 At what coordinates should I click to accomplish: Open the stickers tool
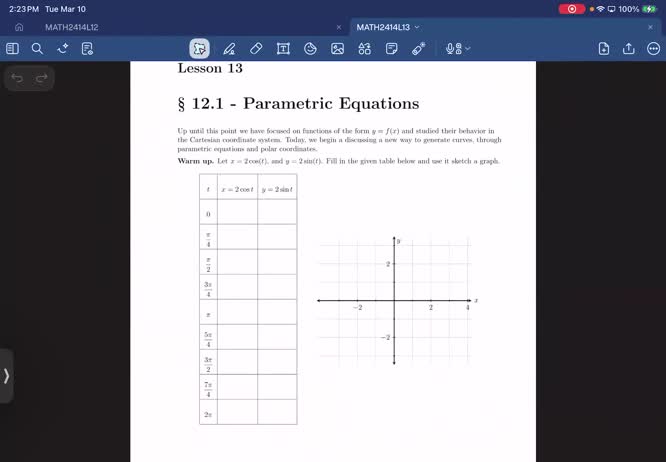click(x=310, y=48)
